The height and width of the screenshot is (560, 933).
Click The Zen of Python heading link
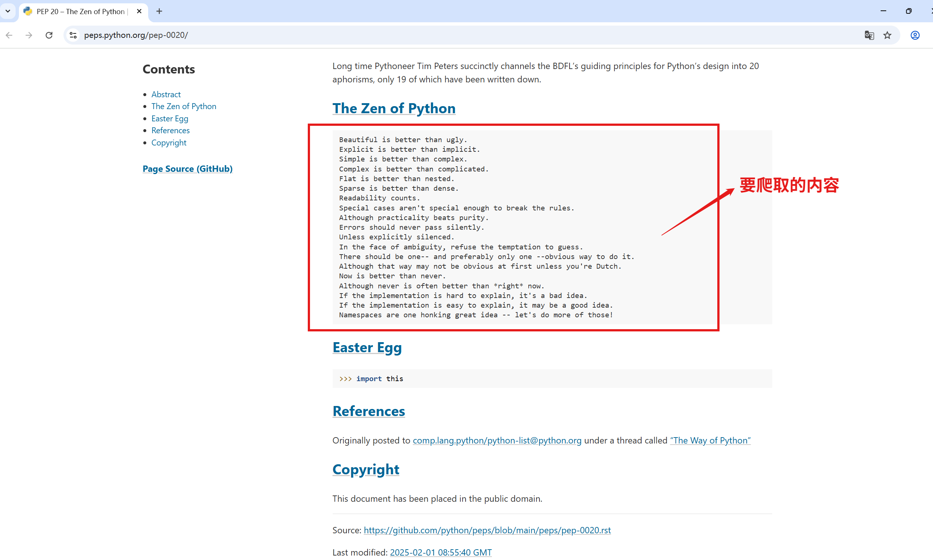[394, 108]
